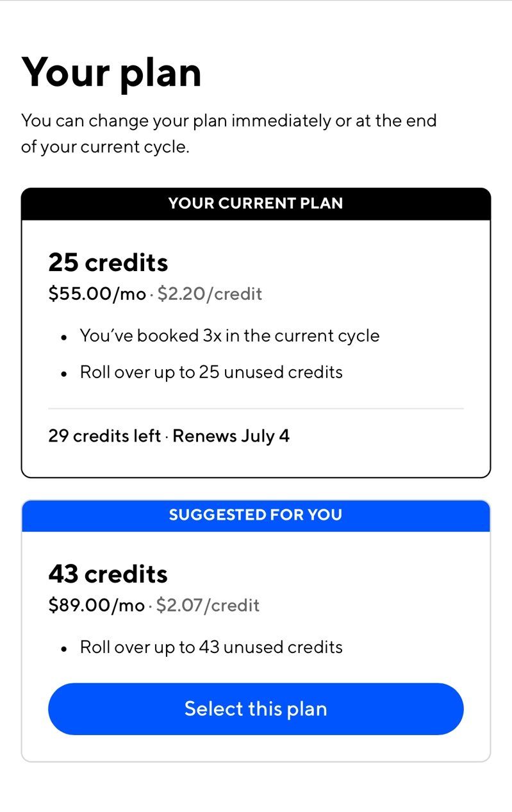
Task: Click 'Roll over up to 25 unused credits'
Action: [211, 372]
